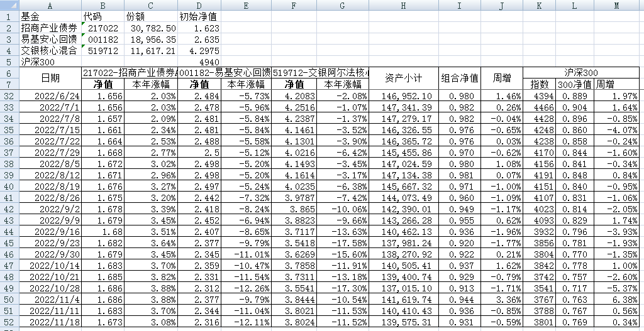Click weekly change -4.07%
Image resolution: width=644 pixels, height=331 pixels.
click(616, 130)
